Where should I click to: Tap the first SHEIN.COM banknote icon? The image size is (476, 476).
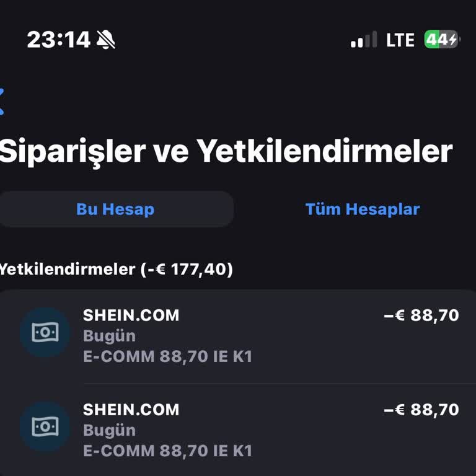pos(45,332)
